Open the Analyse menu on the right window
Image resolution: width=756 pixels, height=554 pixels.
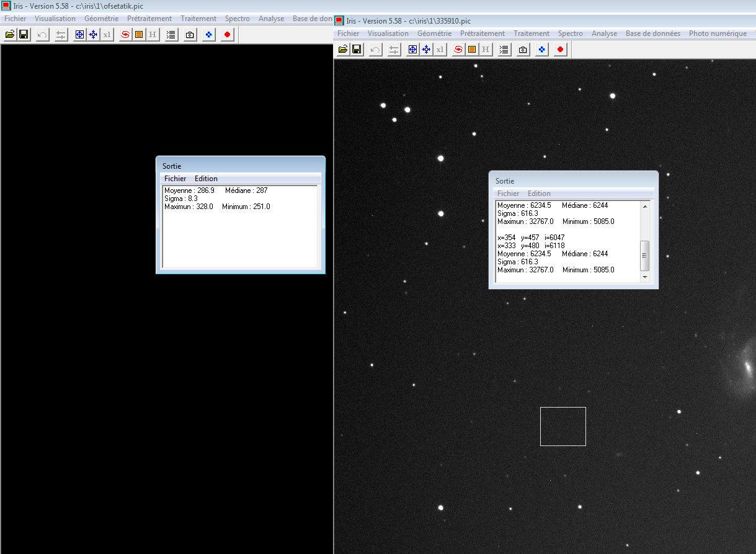coord(603,33)
